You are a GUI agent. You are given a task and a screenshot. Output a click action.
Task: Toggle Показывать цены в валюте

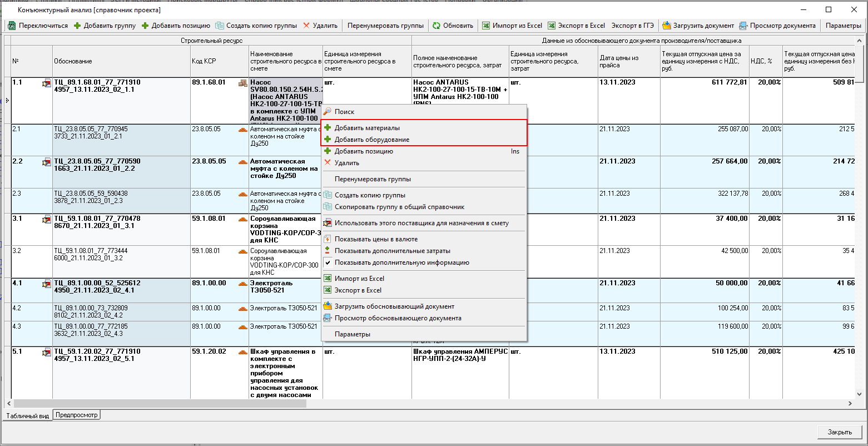point(375,239)
